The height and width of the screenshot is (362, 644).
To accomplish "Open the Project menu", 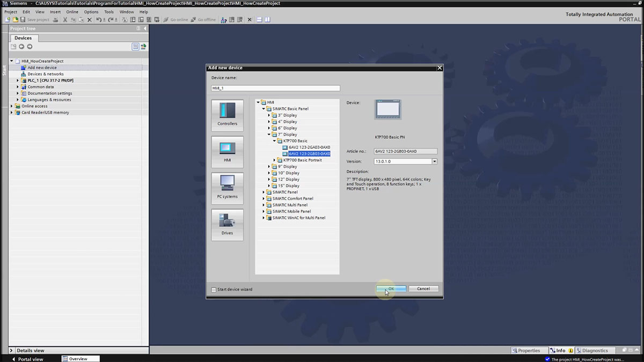I will (11, 12).
